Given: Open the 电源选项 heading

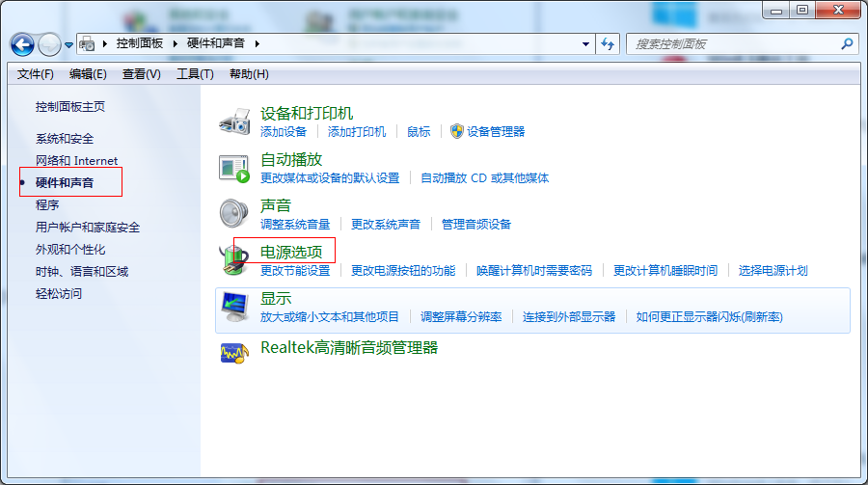Looking at the screenshot, I should click(291, 252).
